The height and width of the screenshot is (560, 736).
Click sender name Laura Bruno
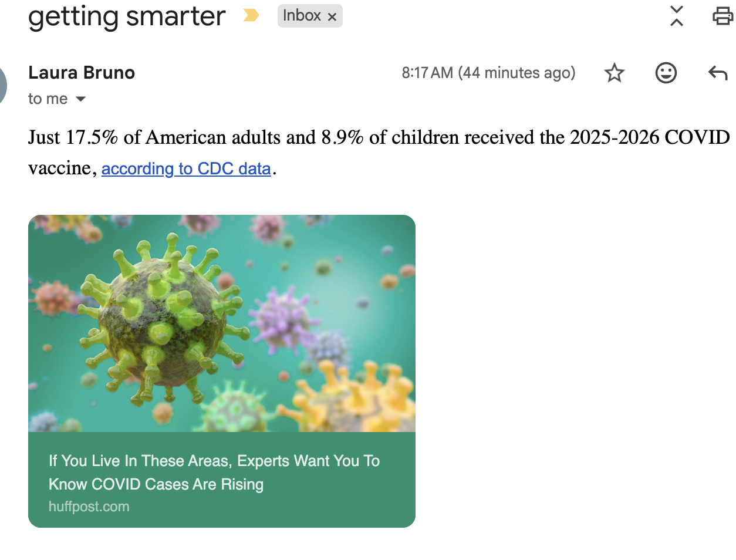(82, 72)
